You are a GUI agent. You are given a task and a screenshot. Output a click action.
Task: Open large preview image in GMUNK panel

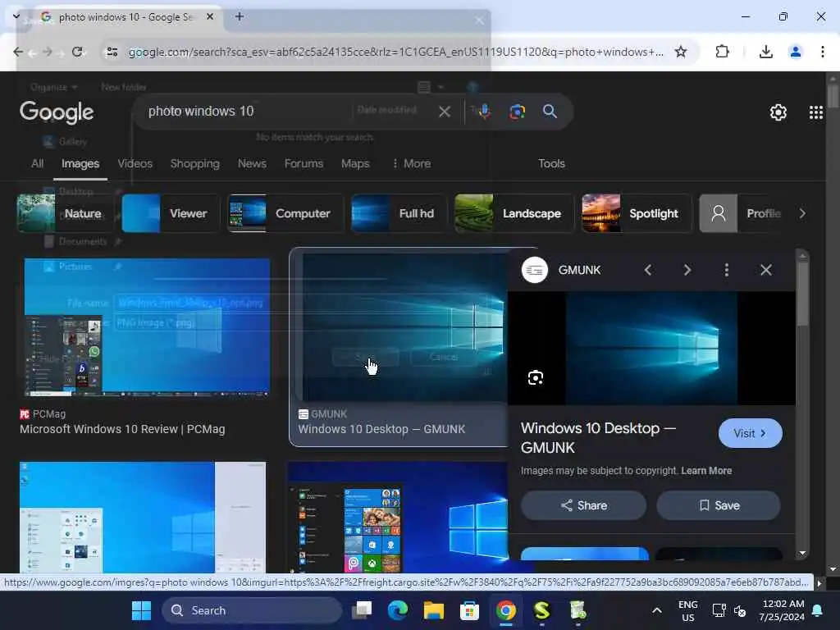[x=651, y=348]
